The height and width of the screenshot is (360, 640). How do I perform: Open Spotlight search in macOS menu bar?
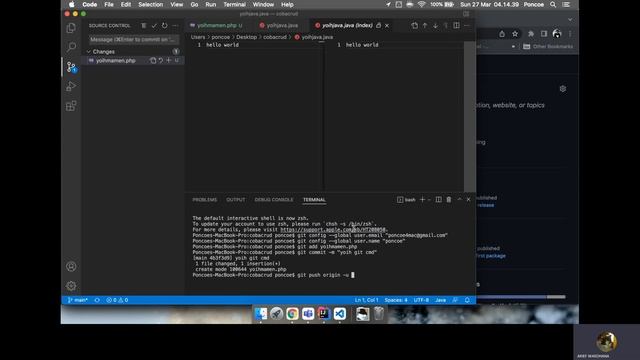pyautogui.click(x=553, y=4)
